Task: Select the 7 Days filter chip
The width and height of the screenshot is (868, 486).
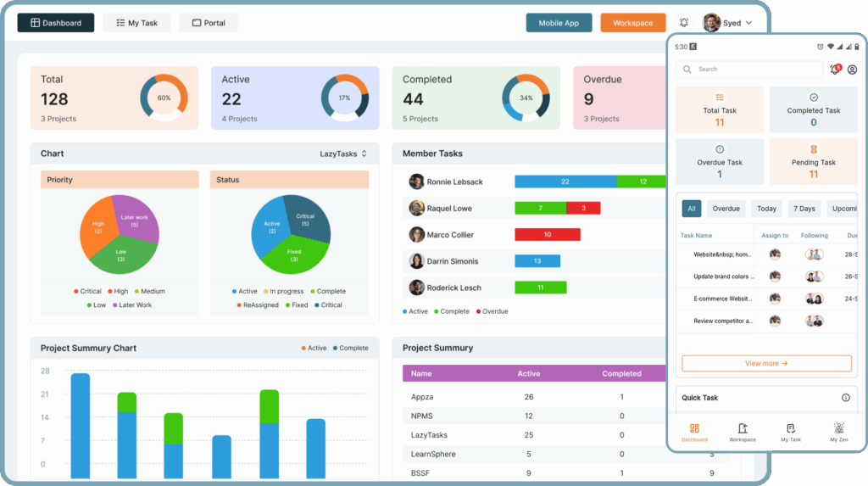Action: [x=804, y=209]
